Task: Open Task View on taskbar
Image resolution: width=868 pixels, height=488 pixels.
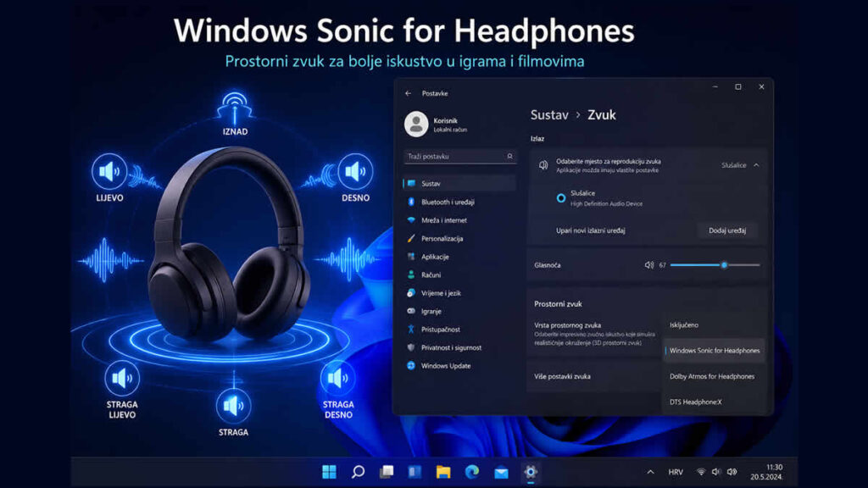Action: tap(387, 471)
